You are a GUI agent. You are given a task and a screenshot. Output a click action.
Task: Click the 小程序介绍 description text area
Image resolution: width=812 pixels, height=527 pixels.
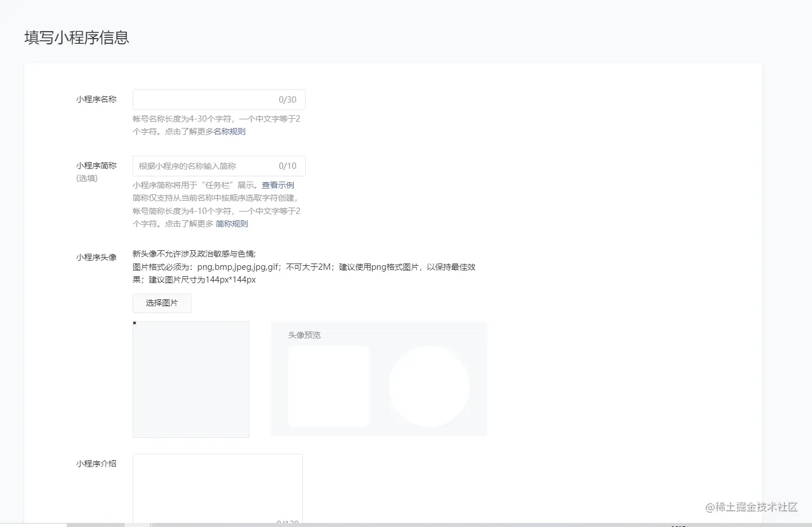coord(217,487)
